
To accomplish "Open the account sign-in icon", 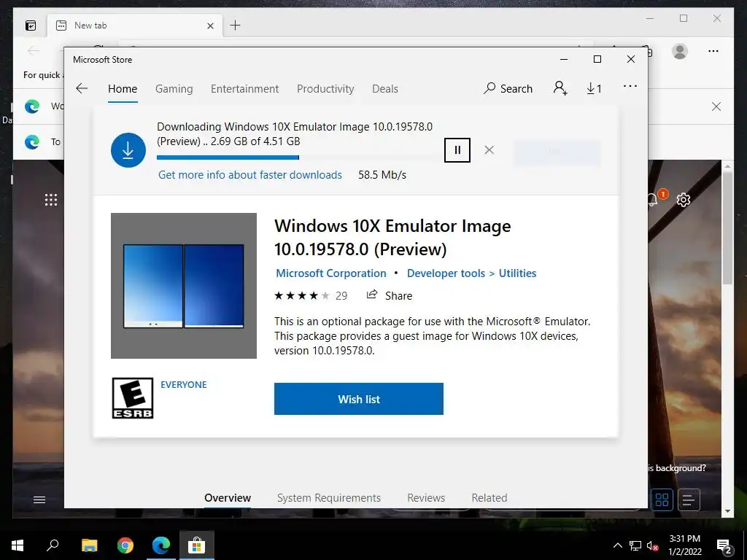I will pyautogui.click(x=560, y=88).
